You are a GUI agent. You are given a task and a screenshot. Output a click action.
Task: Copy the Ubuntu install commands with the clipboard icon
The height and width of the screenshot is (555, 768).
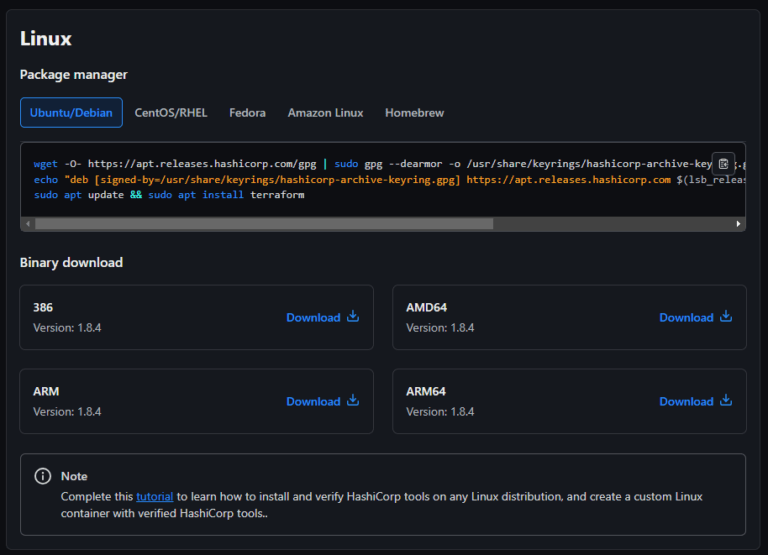click(x=723, y=164)
